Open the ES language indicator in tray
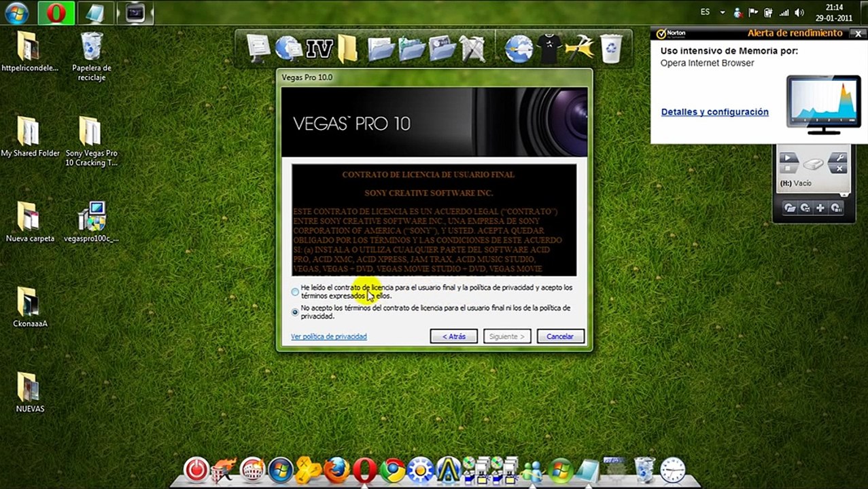Viewport: 868px width, 489px height. coord(705,12)
